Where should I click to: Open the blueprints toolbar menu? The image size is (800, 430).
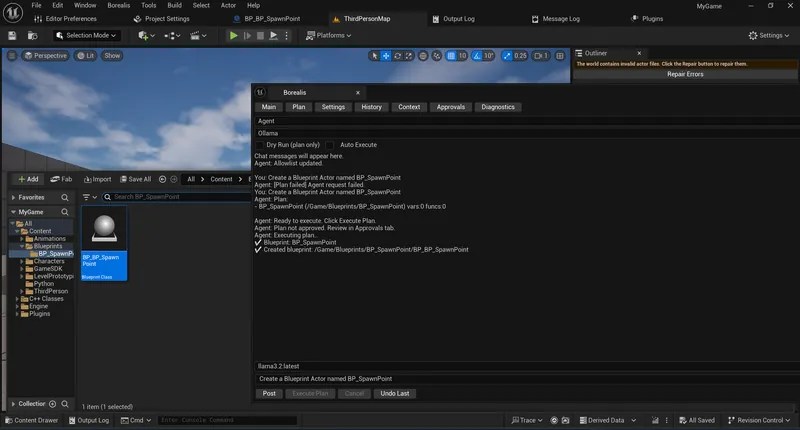(x=172, y=36)
